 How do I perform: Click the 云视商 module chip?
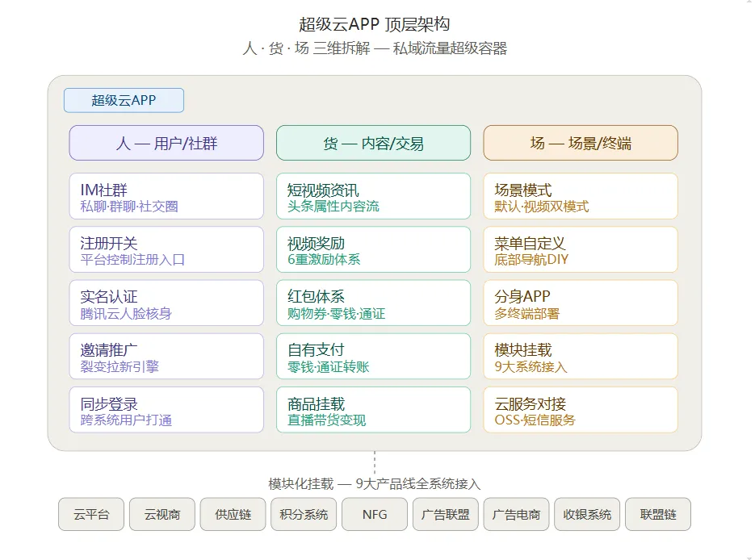click(x=162, y=514)
